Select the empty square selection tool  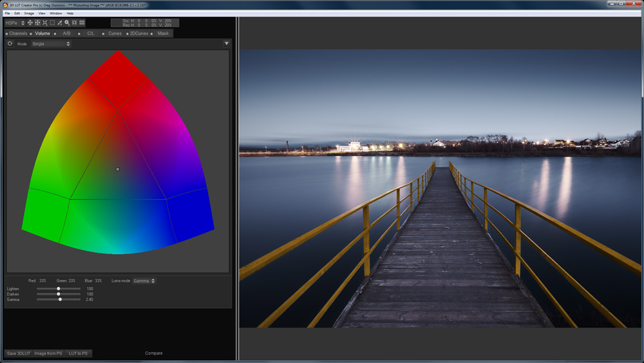coord(52,23)
